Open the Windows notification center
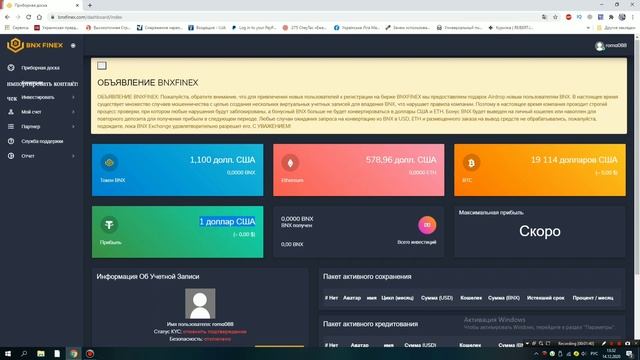Screen dimensions: 640x360 coord(630,353)
